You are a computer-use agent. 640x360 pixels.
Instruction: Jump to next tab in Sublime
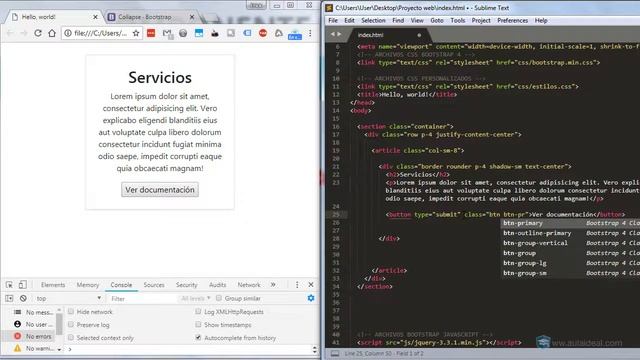coord(339,34)
